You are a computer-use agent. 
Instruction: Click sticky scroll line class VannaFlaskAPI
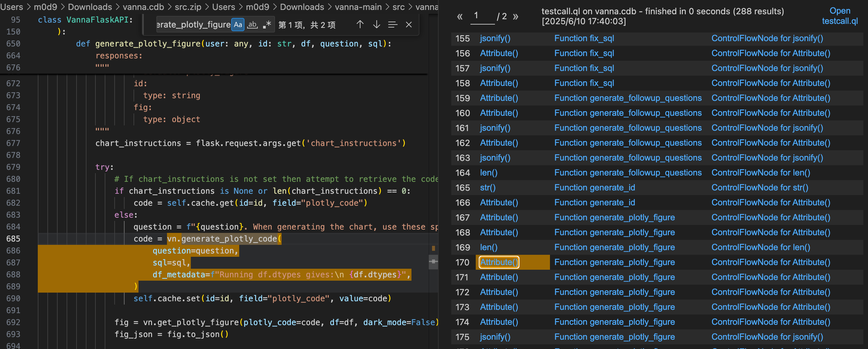[x=85, y=20]
